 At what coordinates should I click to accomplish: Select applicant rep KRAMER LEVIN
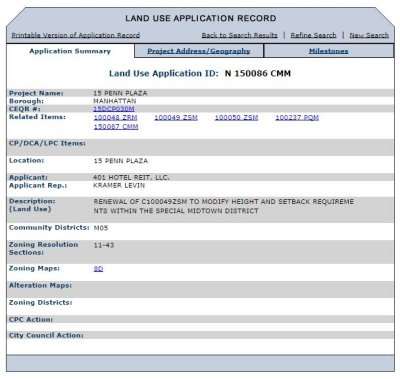(x=119, y=185)
